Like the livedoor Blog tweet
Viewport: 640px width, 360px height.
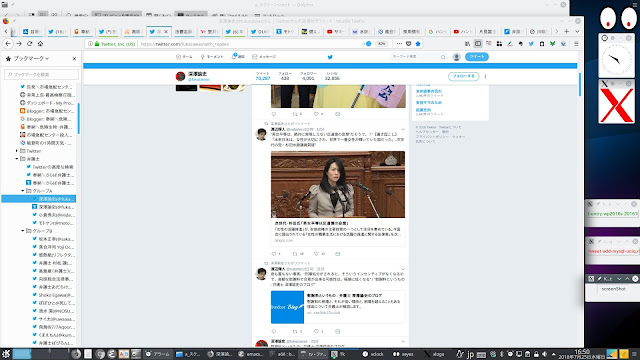[316, 331]
